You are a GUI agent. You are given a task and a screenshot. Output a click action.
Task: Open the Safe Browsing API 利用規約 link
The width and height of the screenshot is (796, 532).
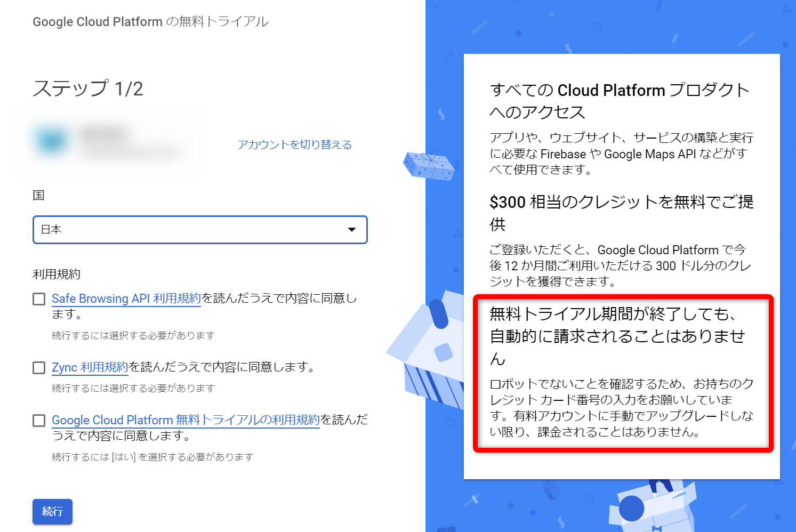(126, 299)
